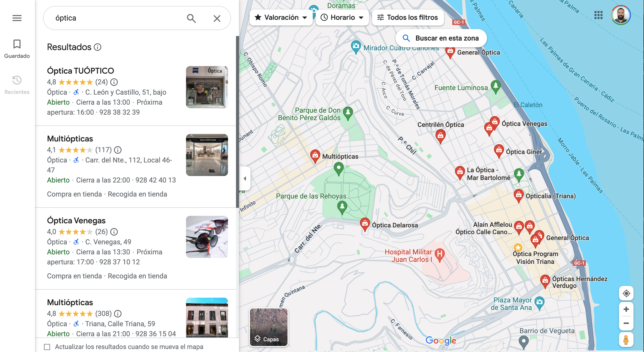The image size is (644, 352).
Task: Open the account profile avatar
Action: [x=621, y=15]
